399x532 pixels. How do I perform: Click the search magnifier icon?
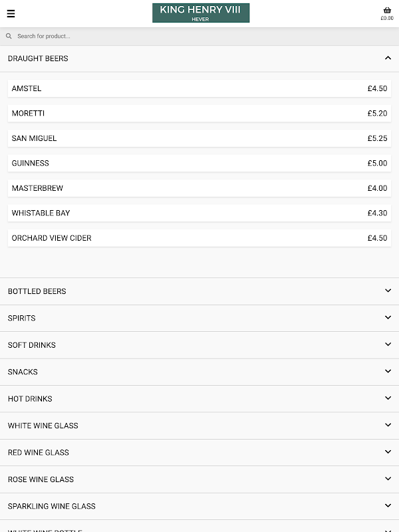9,37
